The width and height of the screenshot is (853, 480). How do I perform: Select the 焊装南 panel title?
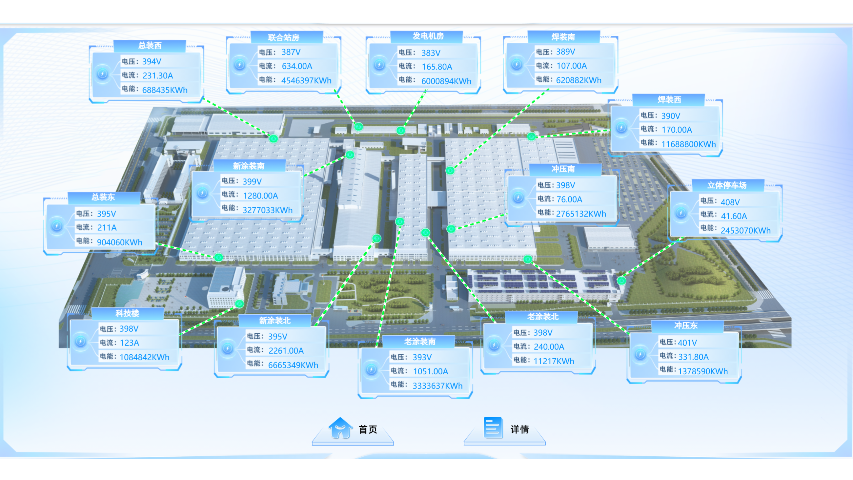click(550, 36)
